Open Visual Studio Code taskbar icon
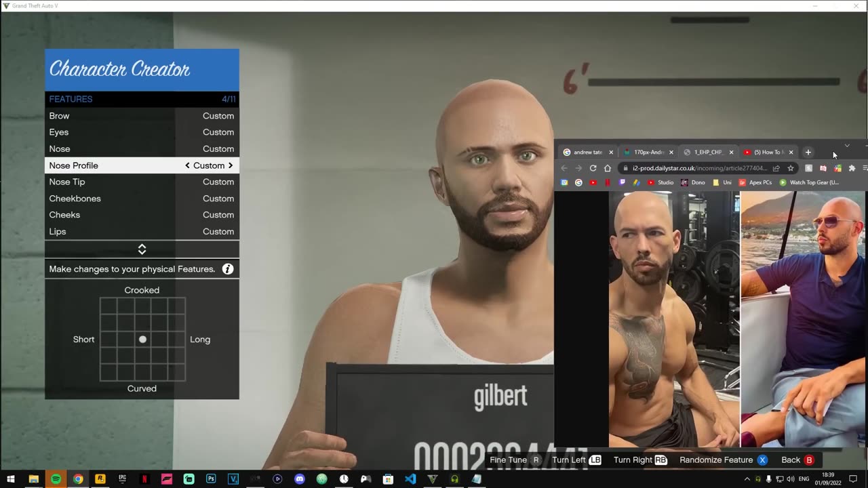Screen dimensions: 868x488 pyautogui.click(x=410, y=479)
